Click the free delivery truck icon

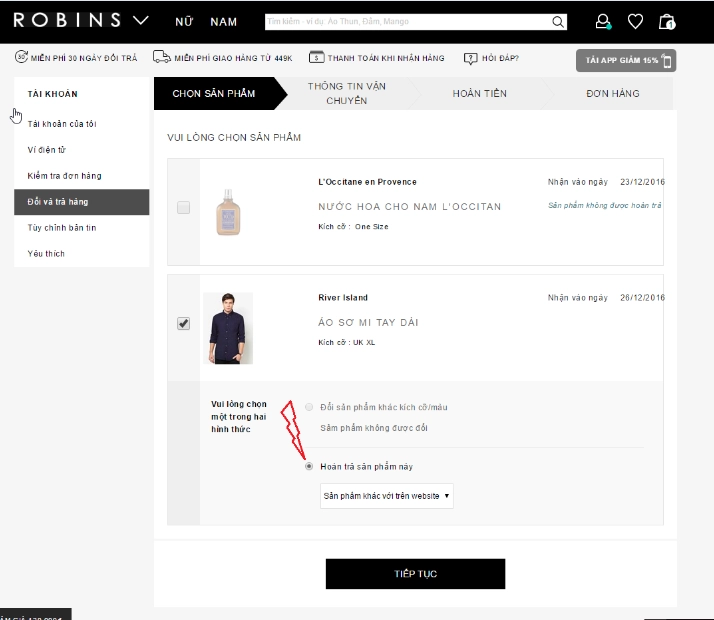click(162, 57)
